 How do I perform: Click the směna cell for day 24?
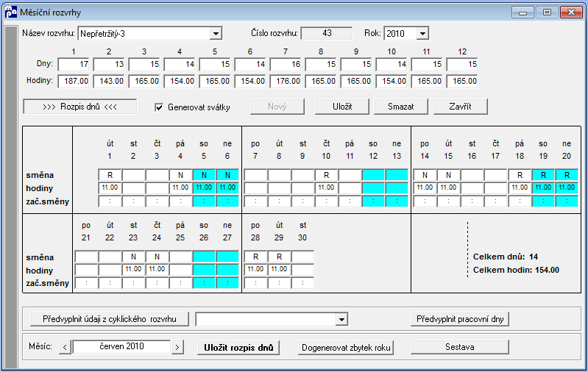(157, 257)
